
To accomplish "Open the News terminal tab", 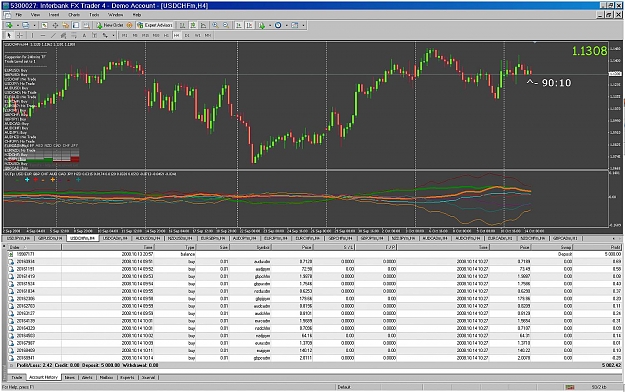I will (70, 377).
